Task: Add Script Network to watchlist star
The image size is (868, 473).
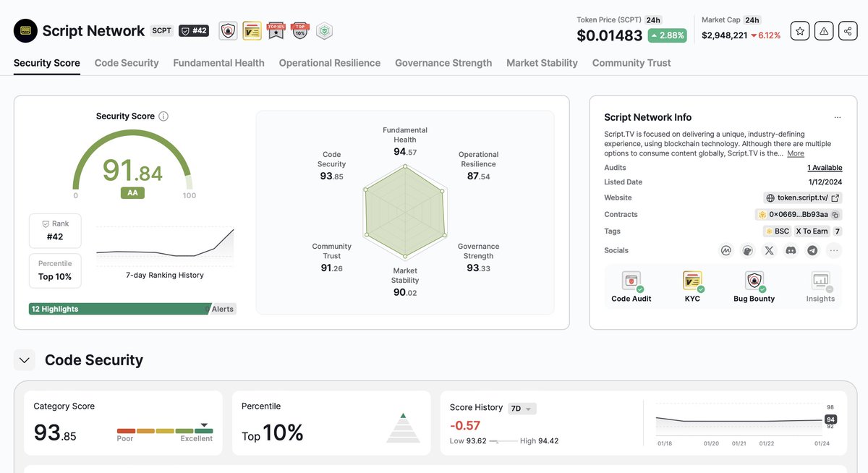Action: [799, 30]
